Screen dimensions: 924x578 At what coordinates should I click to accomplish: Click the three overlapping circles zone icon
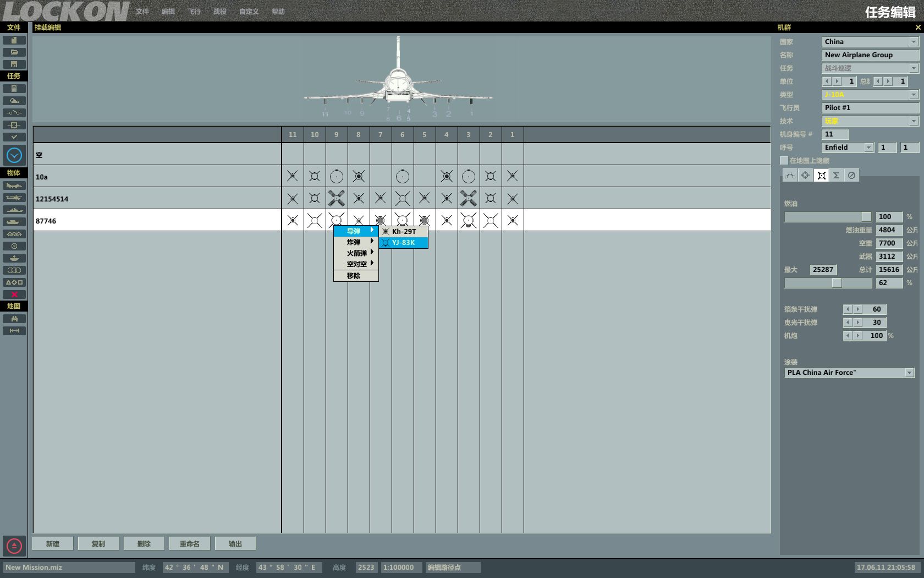(x=14, y=270)
